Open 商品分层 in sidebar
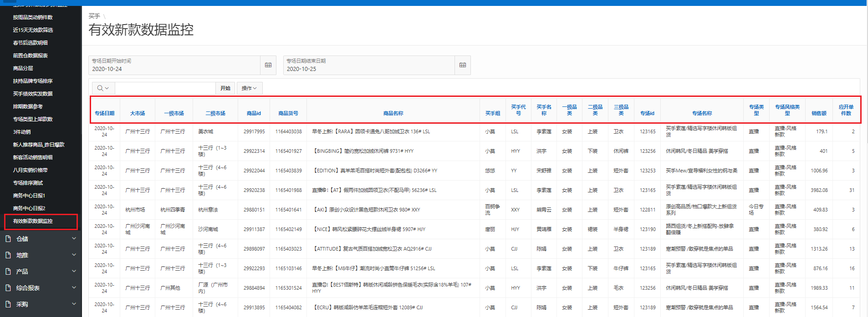Image resolution: width=868 pixels, height=317 pixels. coord(23,68)
